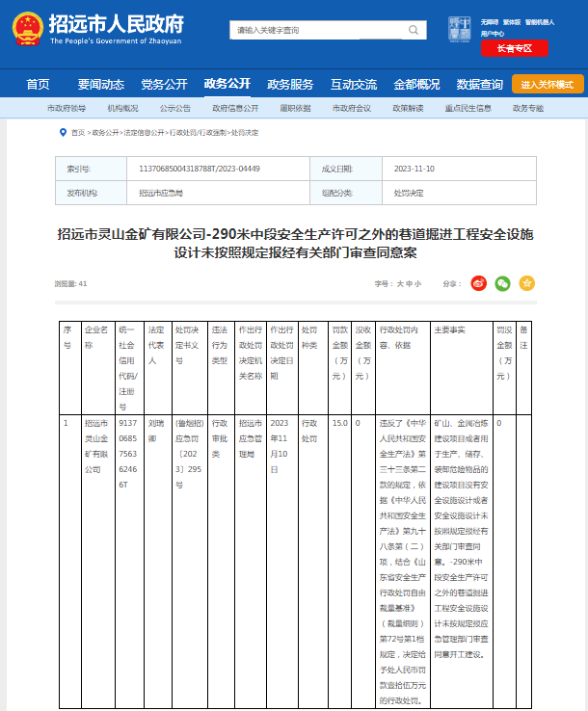Share to Qzone star icon
Viewport: 588px width, 711px height.
[x=526, y=283]
